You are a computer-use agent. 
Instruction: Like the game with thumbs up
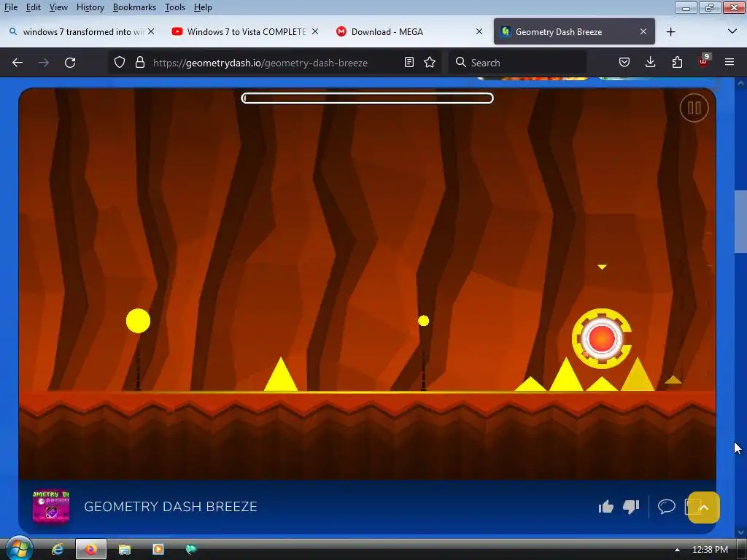click(606, 507)
